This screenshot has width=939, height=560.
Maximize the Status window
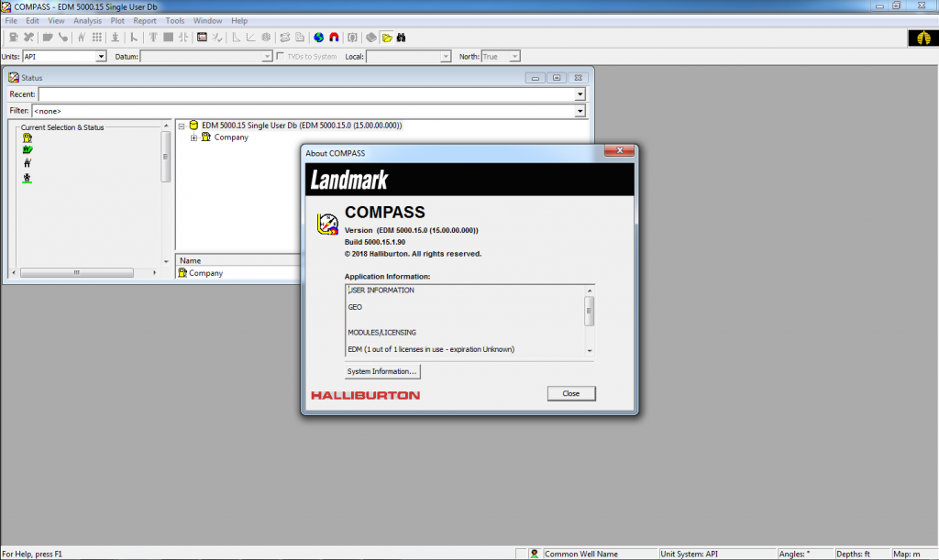coord(557,78)
